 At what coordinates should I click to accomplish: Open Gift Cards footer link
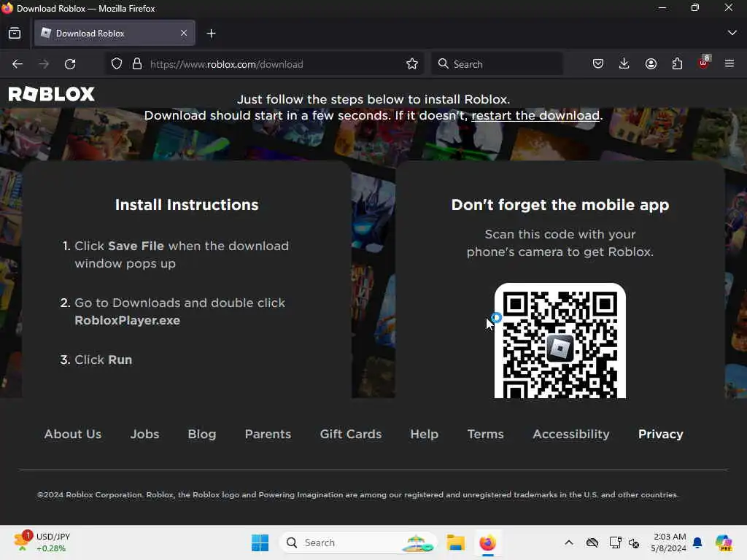[351, 435]
